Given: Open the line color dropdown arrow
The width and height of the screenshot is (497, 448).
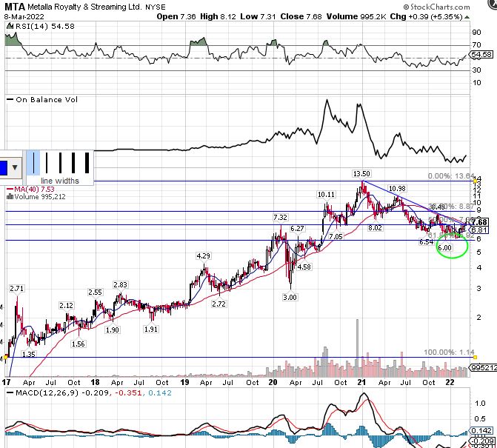Looking at the screenshot, I should tap(15, 167).
